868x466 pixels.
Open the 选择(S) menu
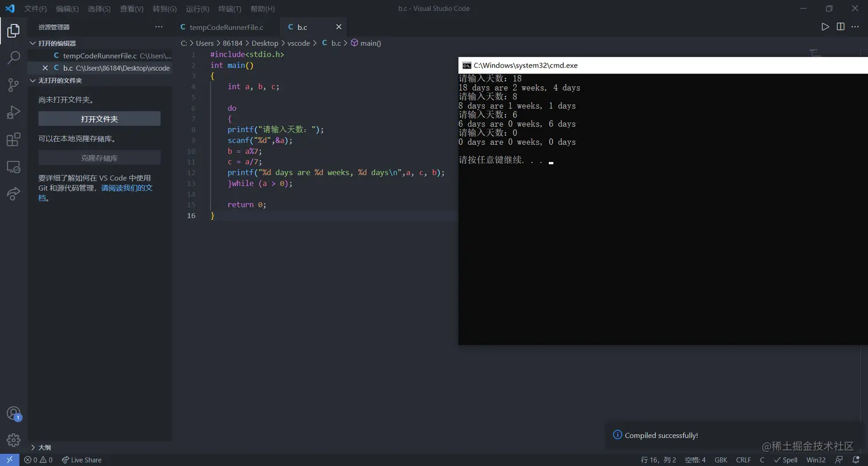99,9
